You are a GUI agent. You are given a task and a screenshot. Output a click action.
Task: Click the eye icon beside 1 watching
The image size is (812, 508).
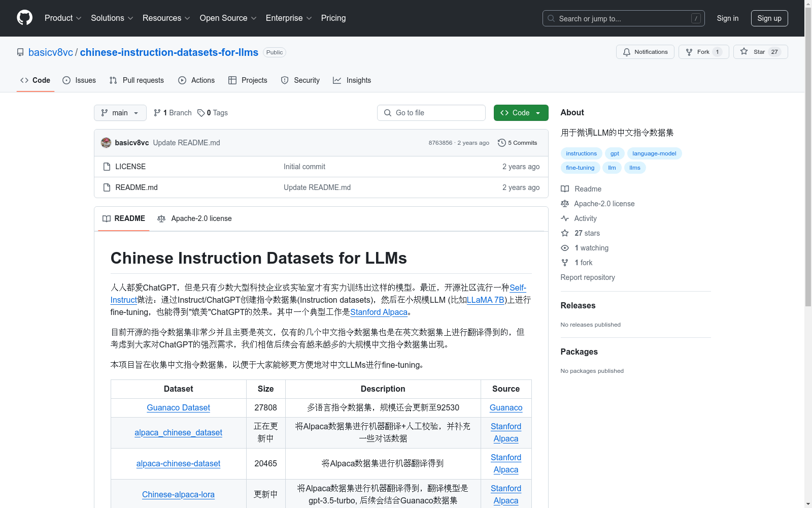565,248
